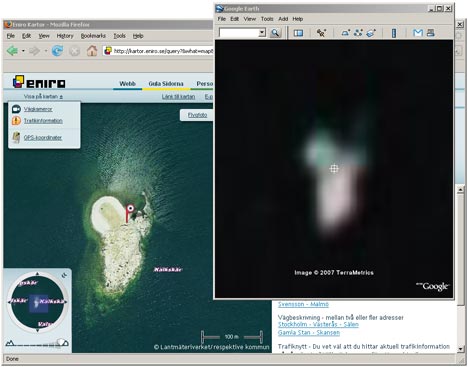This screenshot has width=468, height=367.
Task: Open the Vägkameror link
Action: click(x=38, y=109)
